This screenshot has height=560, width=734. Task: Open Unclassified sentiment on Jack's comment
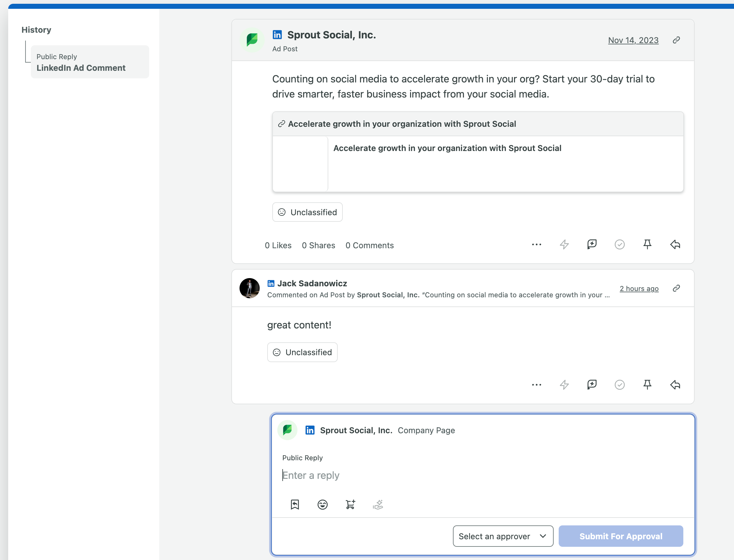302,352
